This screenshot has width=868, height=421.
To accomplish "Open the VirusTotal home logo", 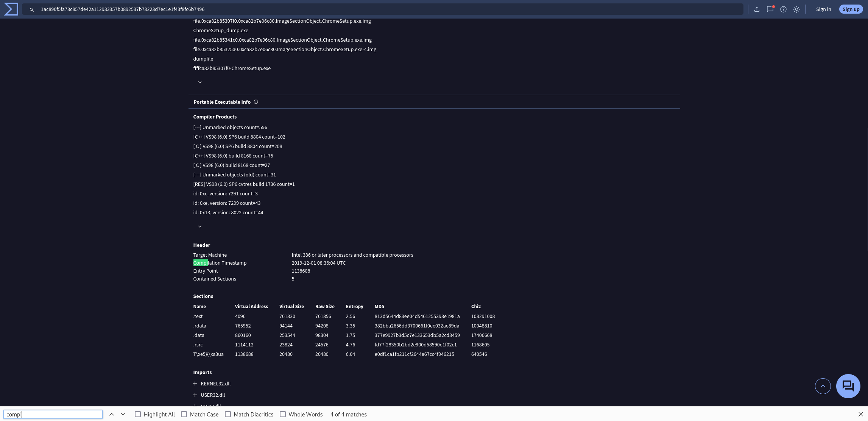I will [x=11, y=9].
